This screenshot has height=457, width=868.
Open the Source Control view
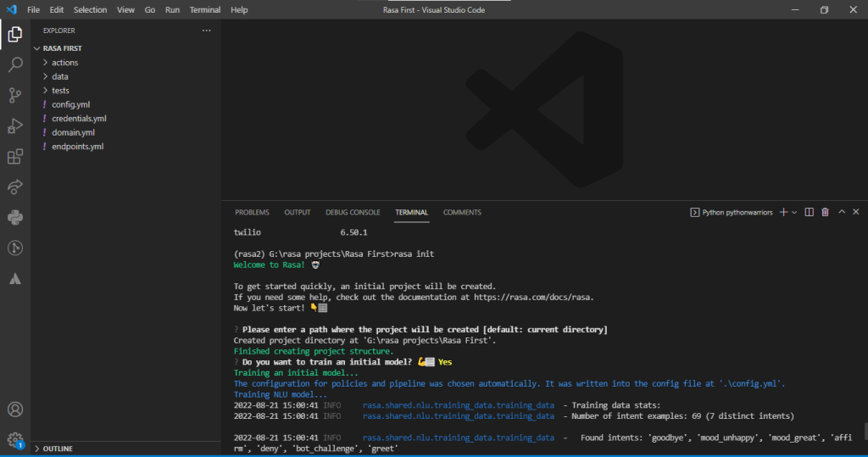click(15, 95)
